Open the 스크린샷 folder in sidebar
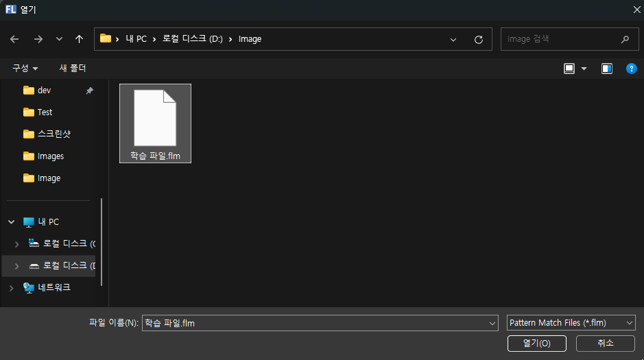 [x=53, y=134]
